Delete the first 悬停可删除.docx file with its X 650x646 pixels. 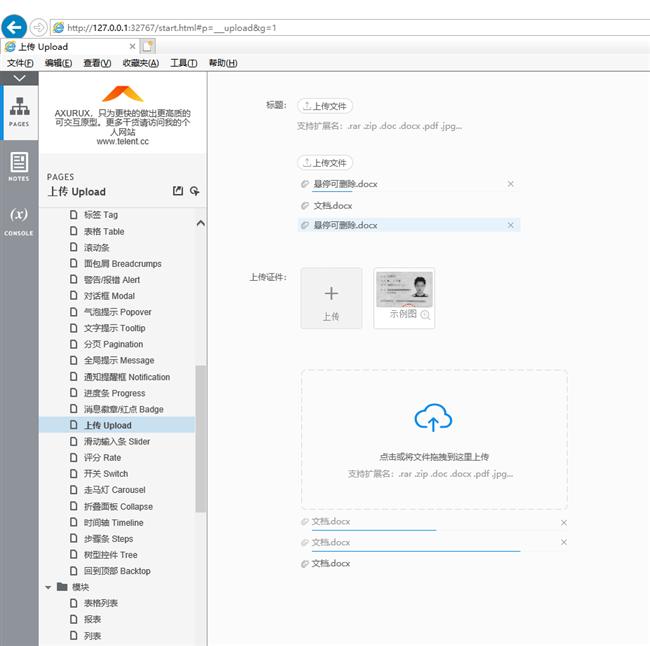511,184
